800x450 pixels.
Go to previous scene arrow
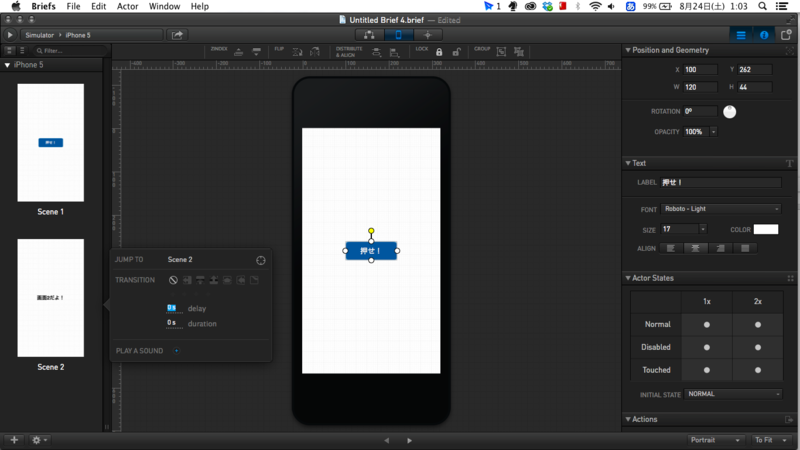(387, 440)
